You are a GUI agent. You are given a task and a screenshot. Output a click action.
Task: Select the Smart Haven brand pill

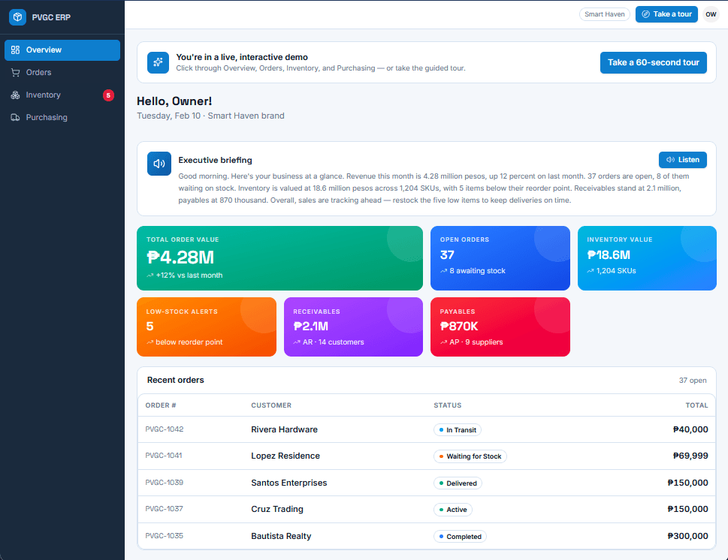[605, 14]
